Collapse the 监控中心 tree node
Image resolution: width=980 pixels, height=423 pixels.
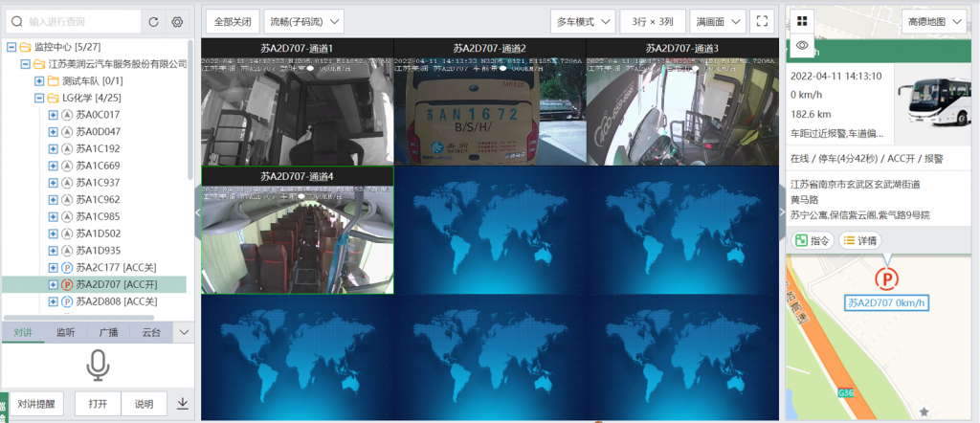point(11,47)
